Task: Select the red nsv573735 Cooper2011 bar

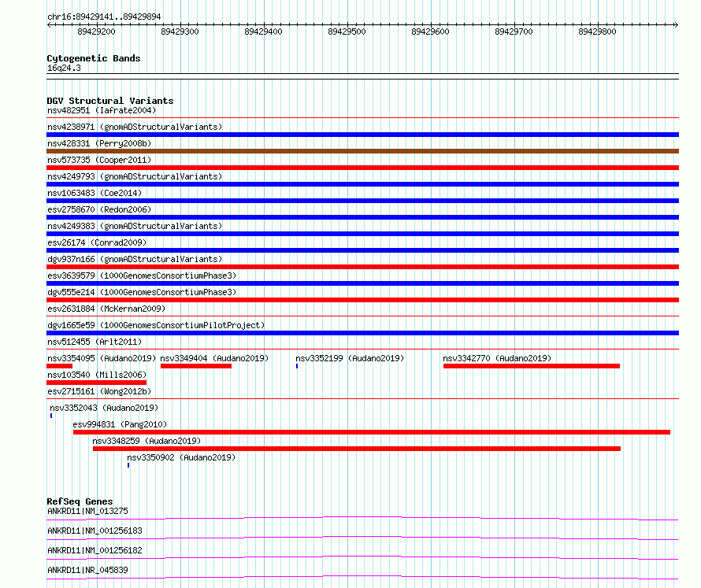Action: (x=362, y=168)
